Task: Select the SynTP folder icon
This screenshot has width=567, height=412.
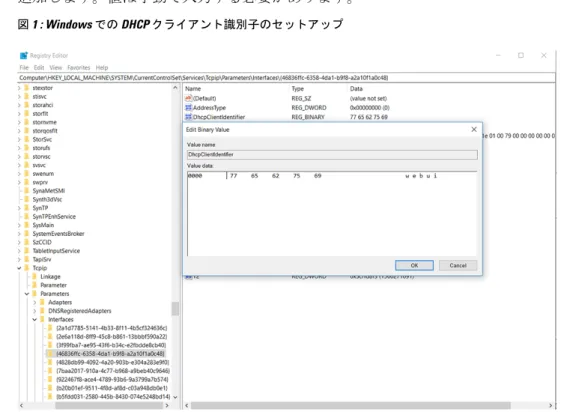Action: (x=27, y=208)
